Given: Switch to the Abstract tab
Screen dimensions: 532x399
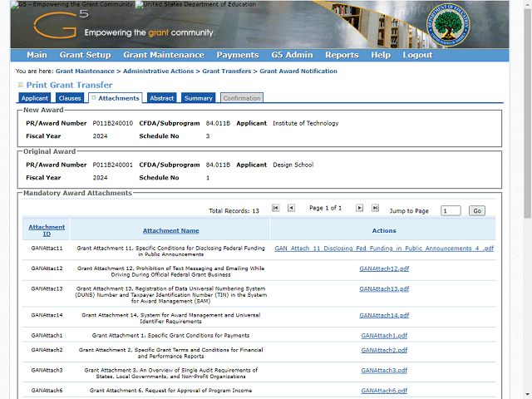Looking at the screenshot, I should 162,98.
